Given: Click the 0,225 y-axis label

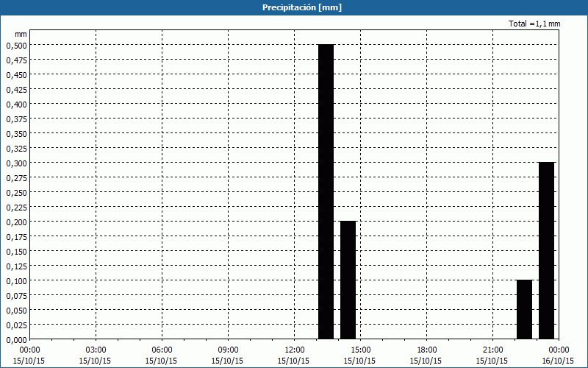Looking at the screenshot, I should coord(16,208).
